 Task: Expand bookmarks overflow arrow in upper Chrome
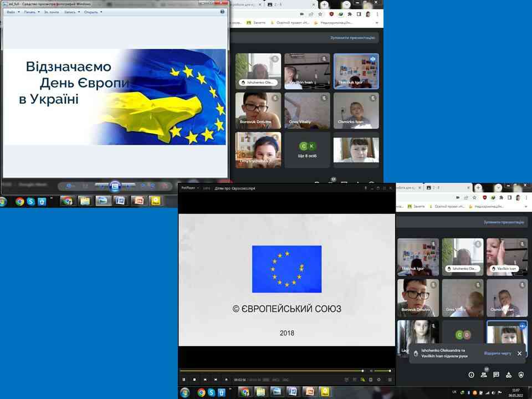click(377, 23)
